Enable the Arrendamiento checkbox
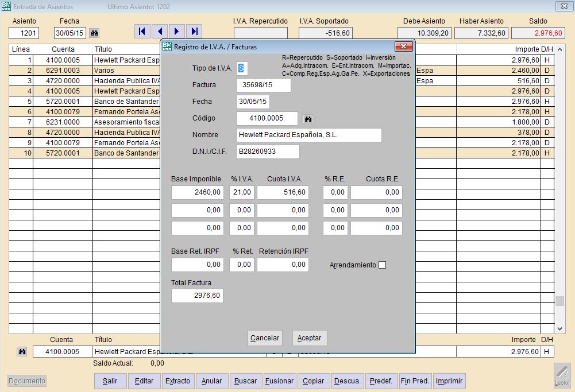 tap(383, 265)
